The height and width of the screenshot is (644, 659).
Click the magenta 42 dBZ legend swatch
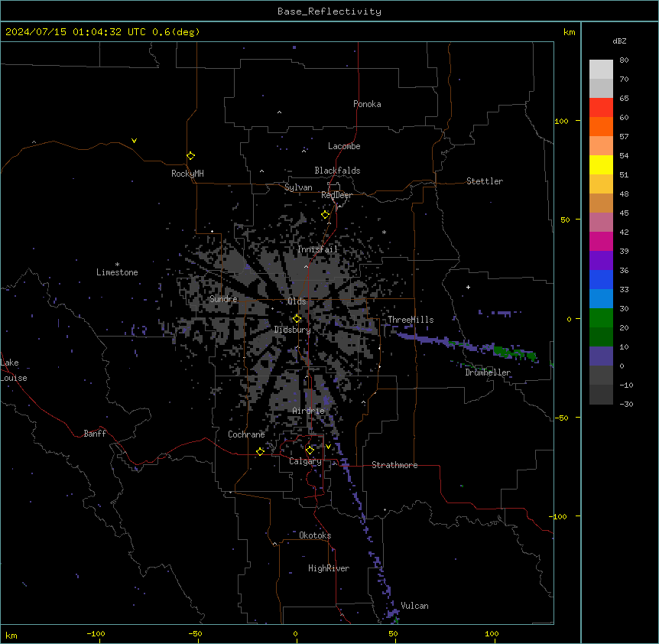601,241
